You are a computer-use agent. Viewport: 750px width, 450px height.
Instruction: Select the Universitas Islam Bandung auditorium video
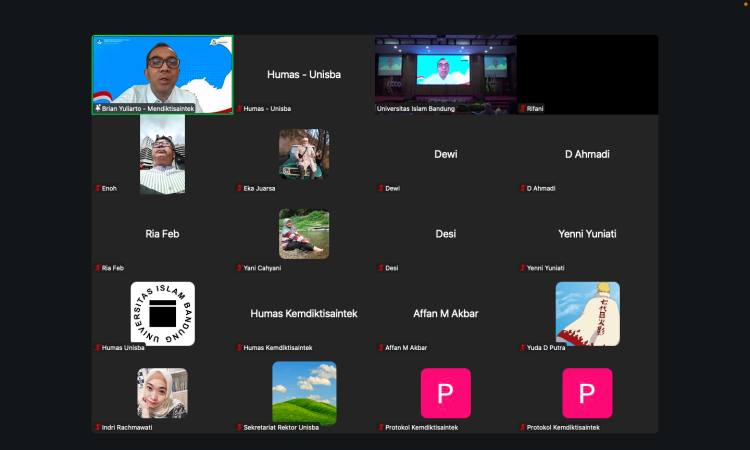pyautogui.click(x=446, y=75)
